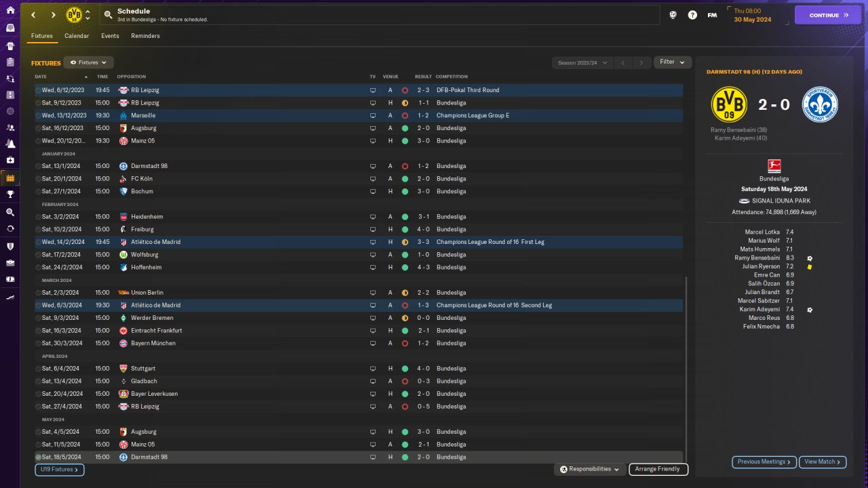868x488 pixels.
Task: Open the world globe icon in header
Action: (673, 15)
